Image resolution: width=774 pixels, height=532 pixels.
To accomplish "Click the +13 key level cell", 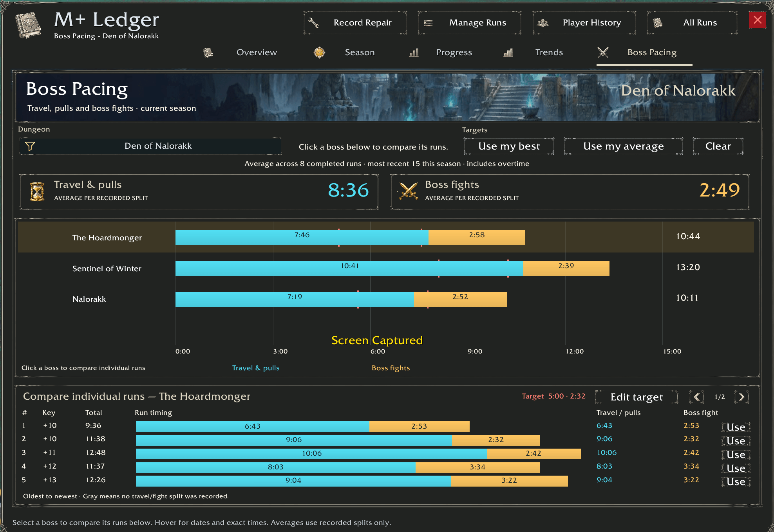I will coord(50,480).
